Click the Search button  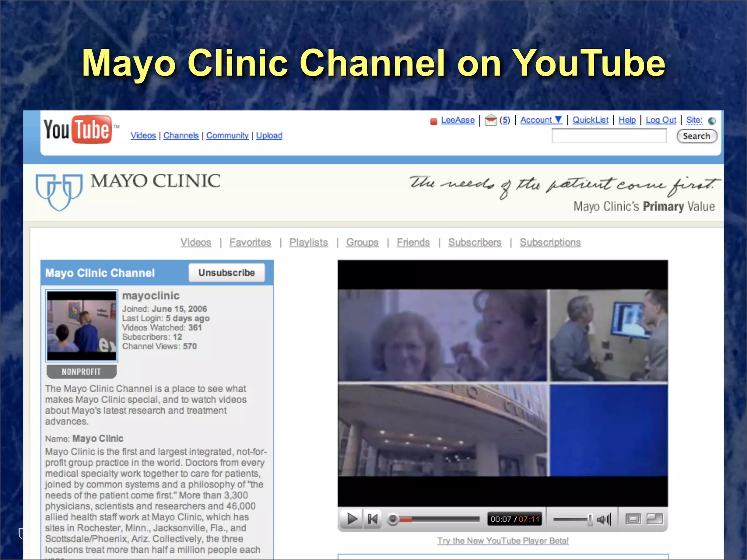[x=696, y=136]
